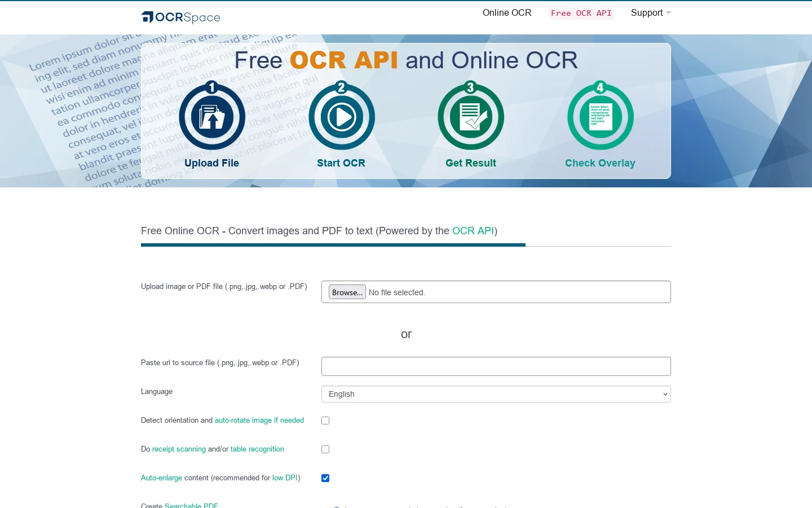Viewport: 812px width, 508px height.
Task: Click the Check Overlay step icon
Action: point(601,116)
